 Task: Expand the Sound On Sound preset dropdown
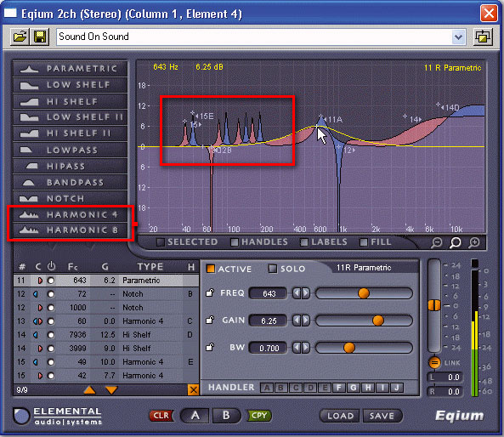pos(458,37)
